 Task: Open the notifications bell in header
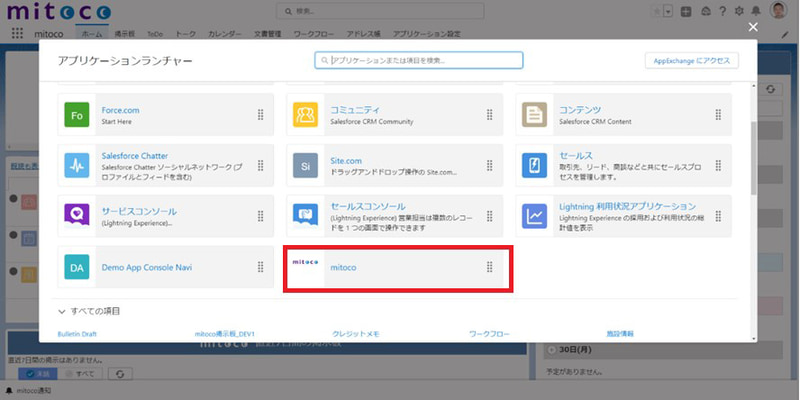[x=756, y=11]
